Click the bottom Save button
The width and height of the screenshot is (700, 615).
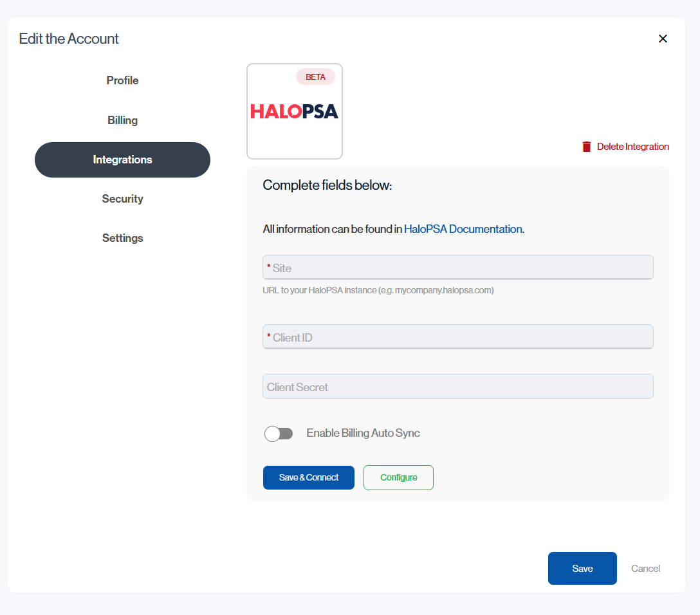point(582,568)
